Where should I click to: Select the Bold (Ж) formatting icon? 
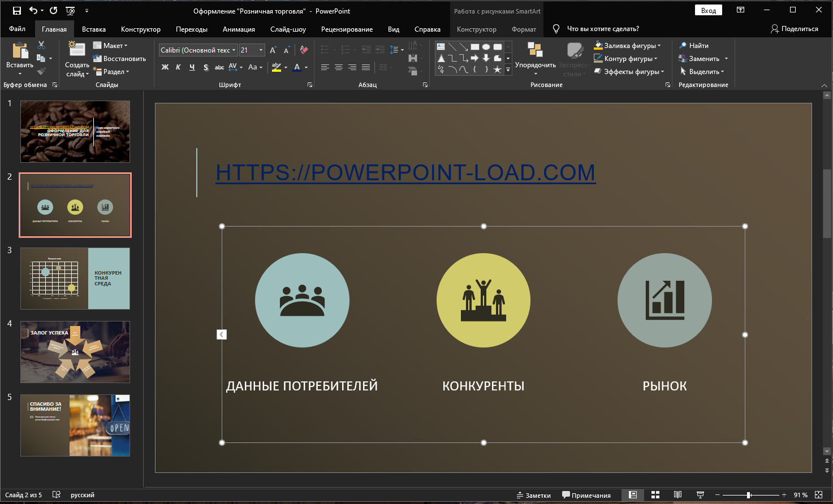point(165,67)
